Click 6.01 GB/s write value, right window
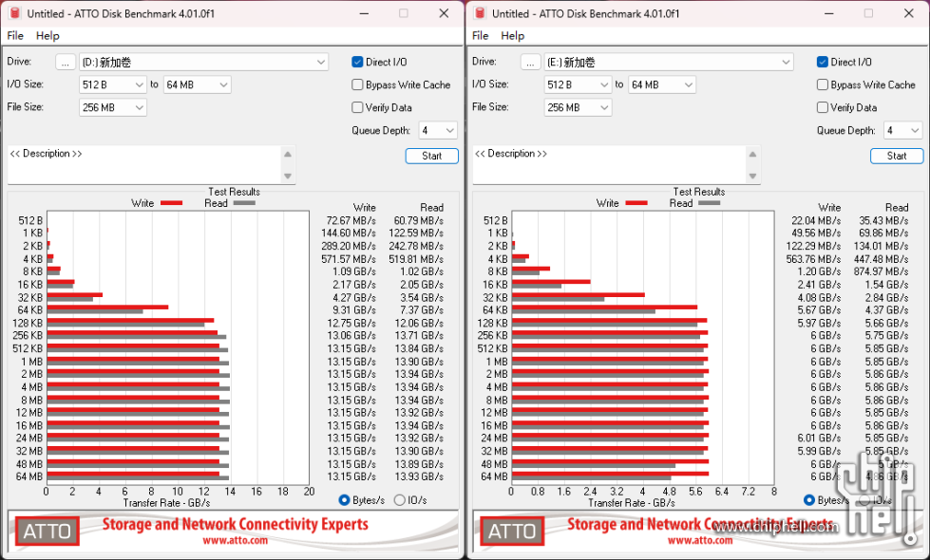930x560 pixels. point(819,438)
